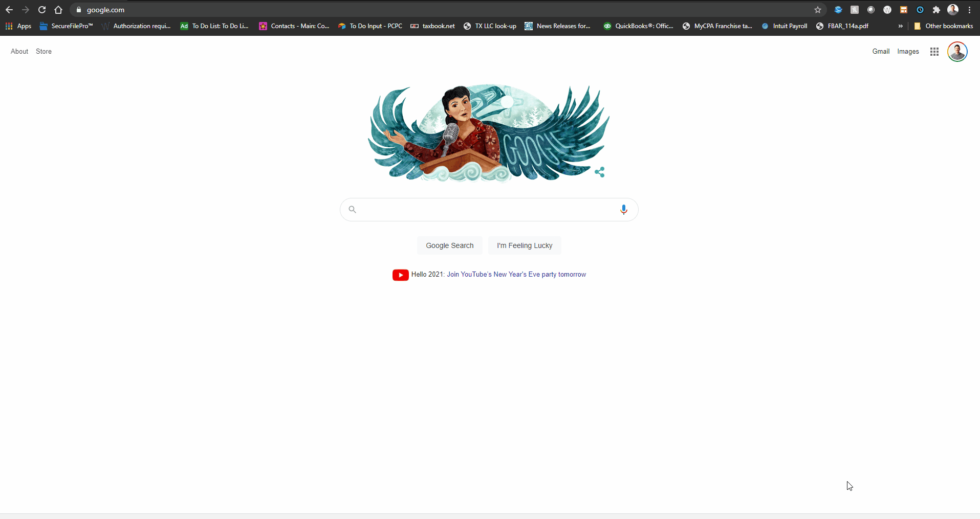Click the Google Doodle illustration
Screen dimensions: 980x519
pyautogui.click(x=489, y=132)
